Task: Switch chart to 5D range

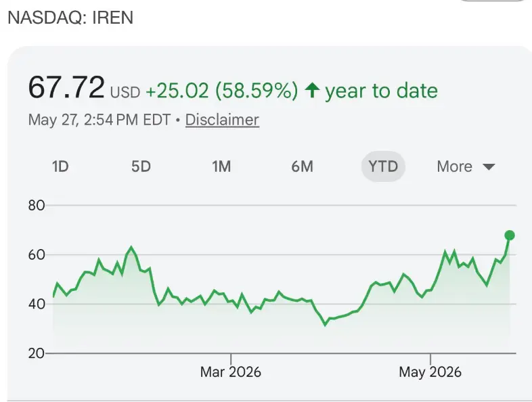Action: tap(141, 166)
